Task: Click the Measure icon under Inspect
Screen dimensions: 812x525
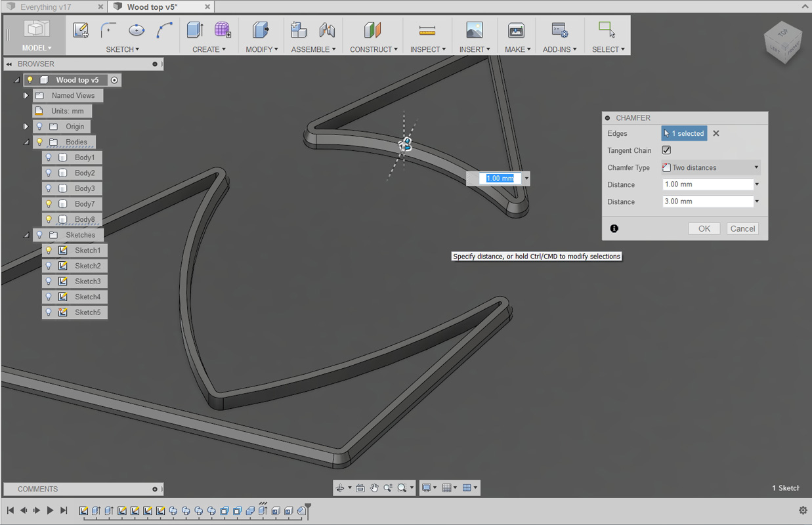Action: click(x=427, y=30)
